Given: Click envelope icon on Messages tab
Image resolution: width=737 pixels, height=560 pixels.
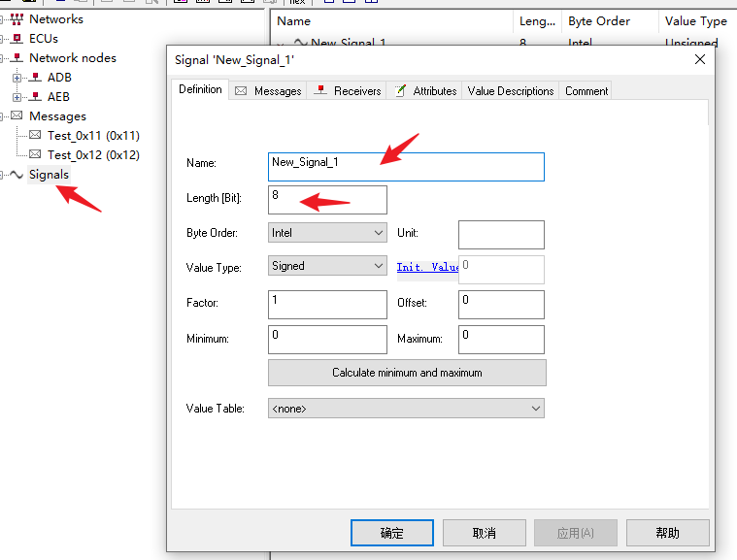Looking at the screenshot, I should click(x=241, y=90).
